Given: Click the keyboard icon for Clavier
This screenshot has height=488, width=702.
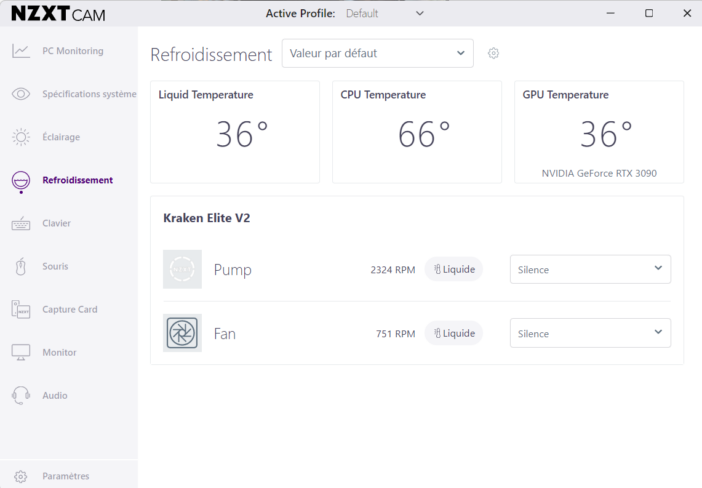Looking at the screenshot, I should tap(21, 223).
